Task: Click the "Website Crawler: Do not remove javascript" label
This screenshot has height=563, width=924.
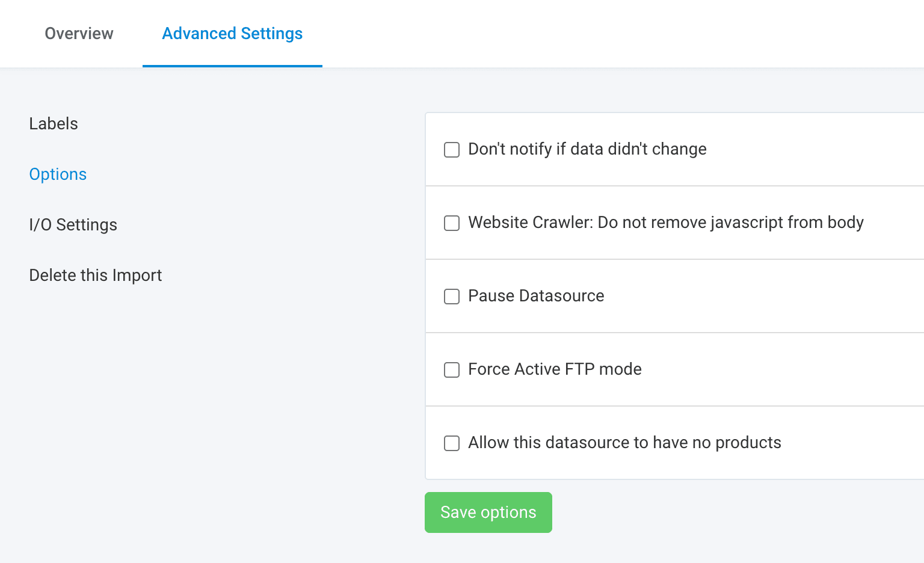Action: pos(665,223)
